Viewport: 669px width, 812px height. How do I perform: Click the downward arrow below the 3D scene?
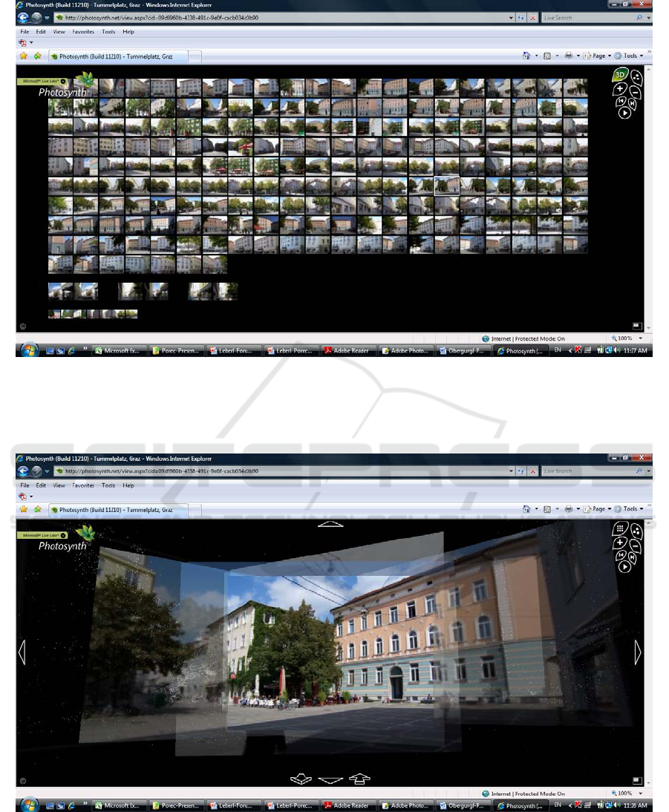(x=330, y=779)
